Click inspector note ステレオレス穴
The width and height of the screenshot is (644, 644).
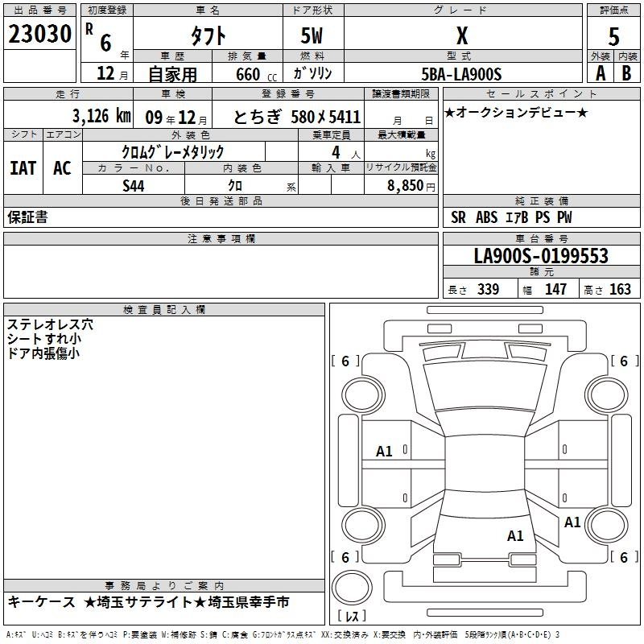[50, 324]
